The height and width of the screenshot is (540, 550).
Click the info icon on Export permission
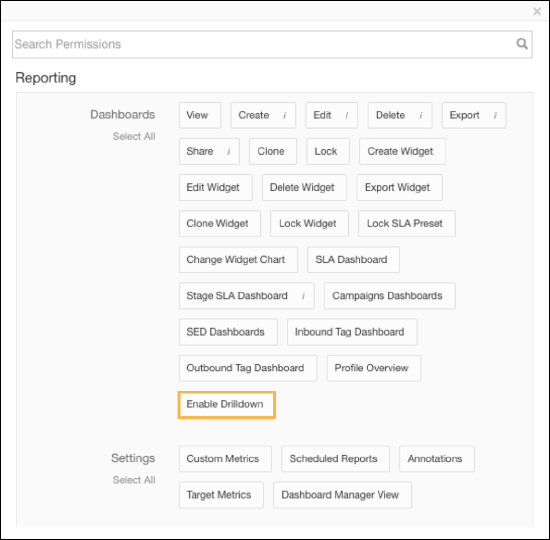(x=495, y=115)
